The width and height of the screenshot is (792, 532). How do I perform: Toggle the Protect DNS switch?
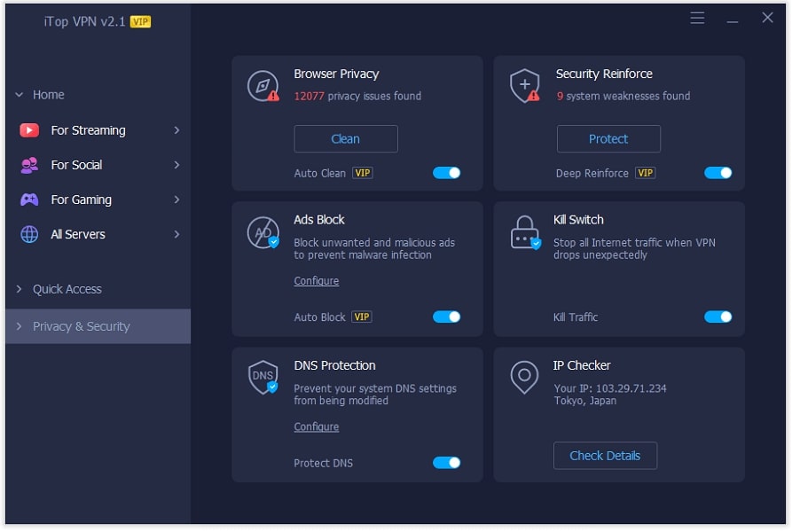click(x=446, y=463)
